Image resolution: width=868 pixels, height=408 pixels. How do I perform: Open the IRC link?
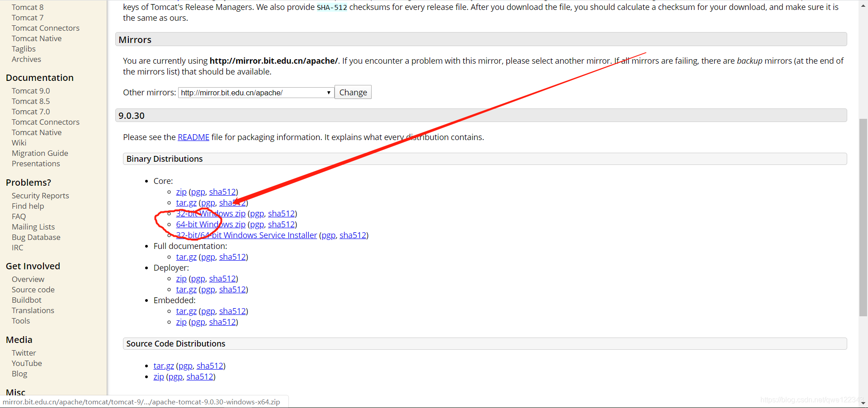[17, 248]
